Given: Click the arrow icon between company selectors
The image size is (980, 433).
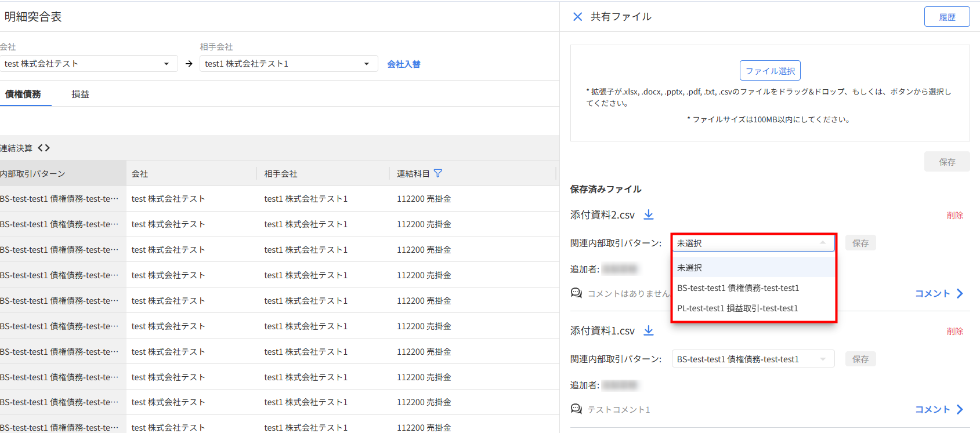Looking at the screenshot, I should click(189, 64).
